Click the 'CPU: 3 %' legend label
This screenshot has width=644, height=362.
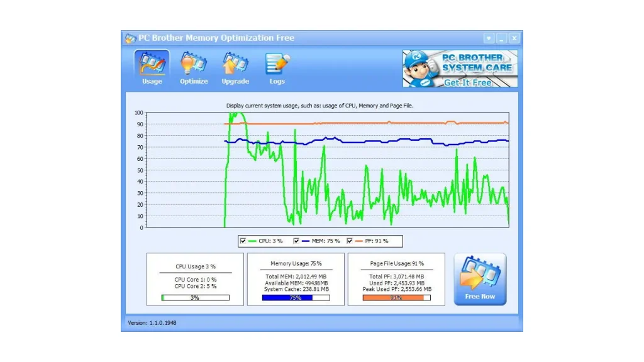pyautogui.click(x=270, y=241)
